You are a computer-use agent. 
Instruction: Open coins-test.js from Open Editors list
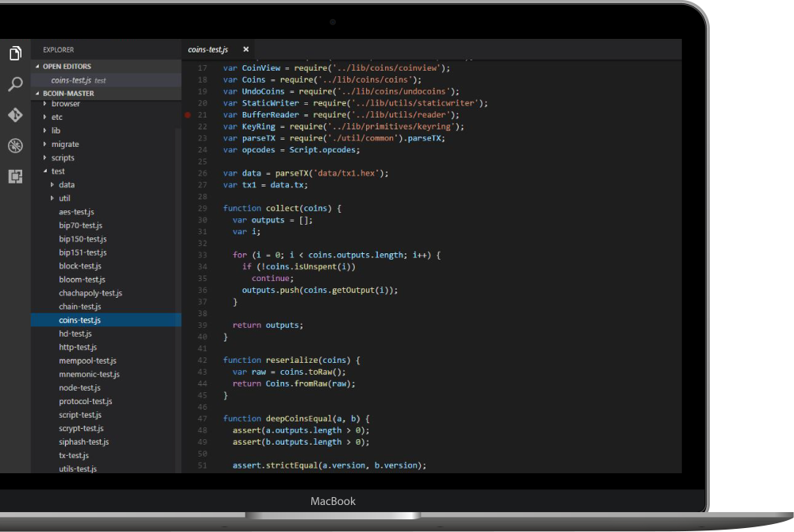coord(71,80)
